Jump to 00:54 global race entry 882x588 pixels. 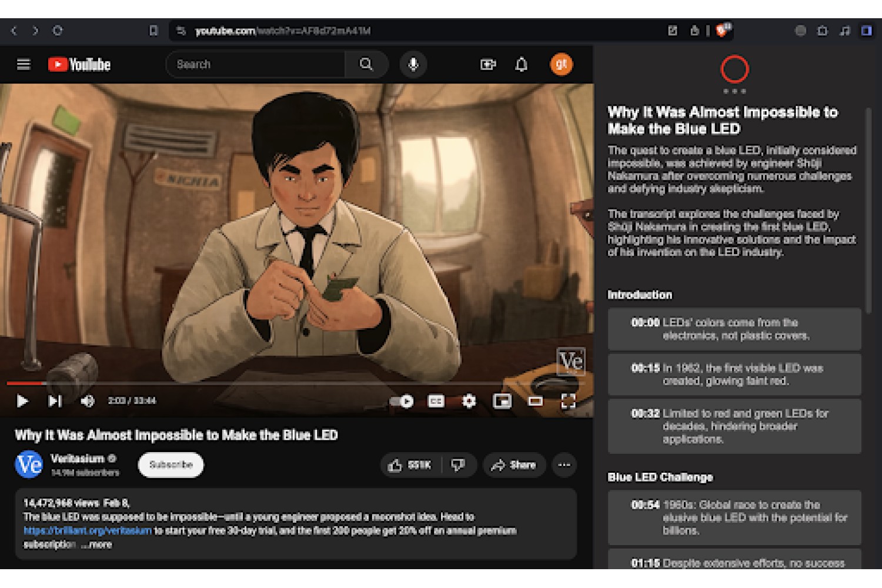click(x=734, y=517)
